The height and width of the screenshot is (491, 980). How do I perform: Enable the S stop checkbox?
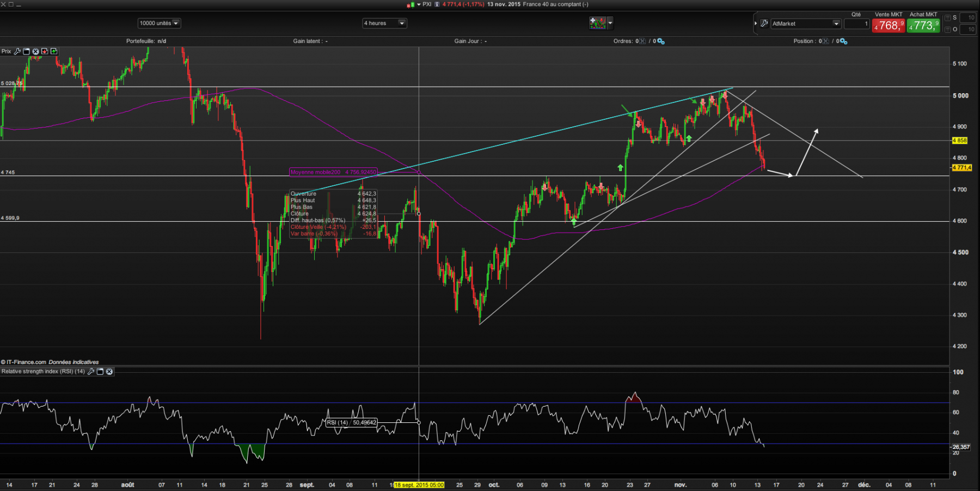(947, 17)
